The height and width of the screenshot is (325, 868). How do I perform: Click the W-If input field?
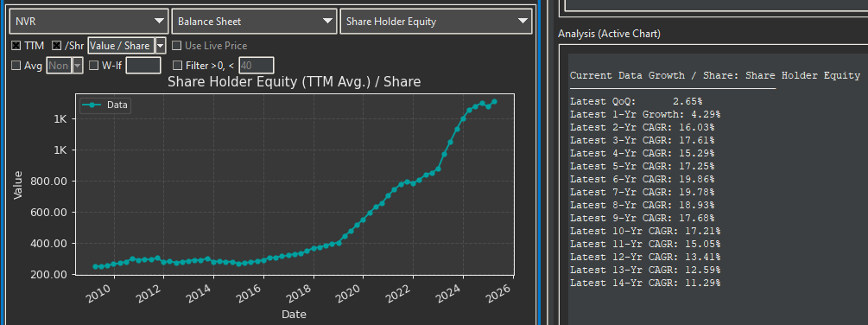point(143,66)
